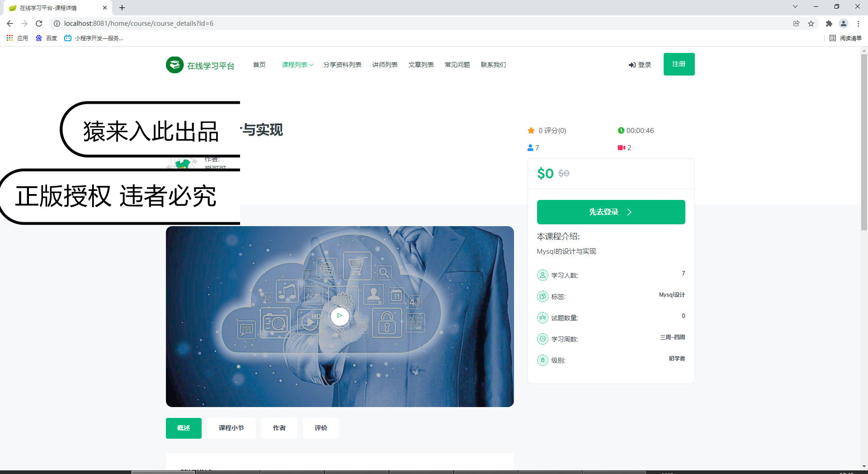Select the 概述 tab
The height and width of the screenshot is (474, 868).
[184, 428]
